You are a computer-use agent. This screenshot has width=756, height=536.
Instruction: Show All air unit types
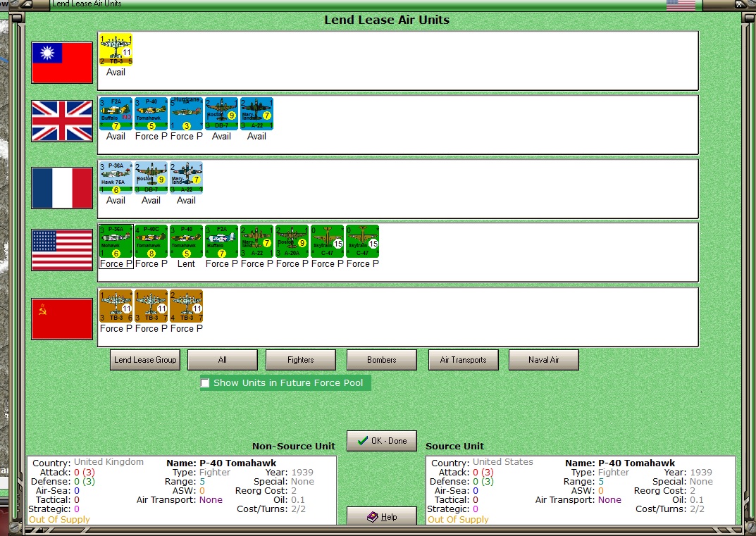click(x=222, y=360)
